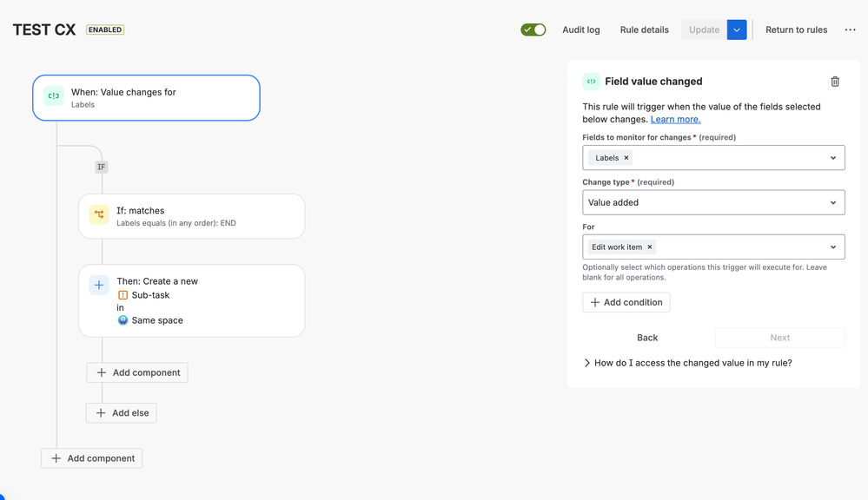Click the ENABLED status badge
Image resolution: width=868 pixels, height=500 pixels.
[x=105, y=30]
